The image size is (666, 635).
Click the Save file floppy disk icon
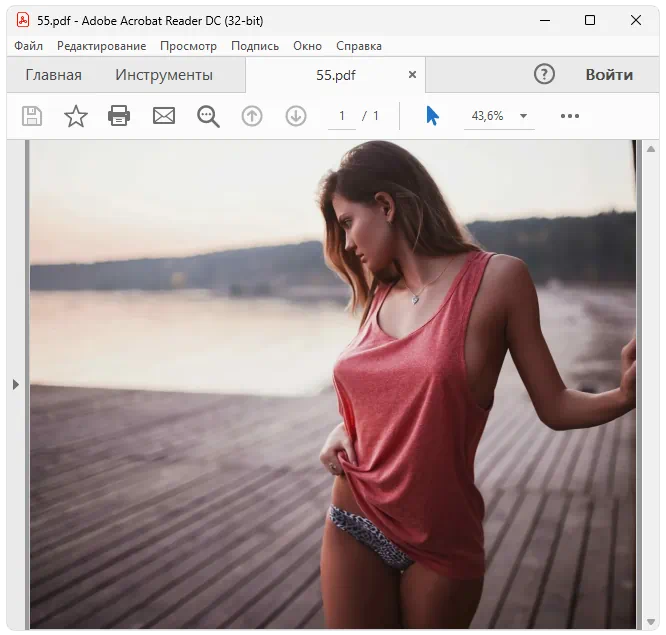tap(32, 116)
